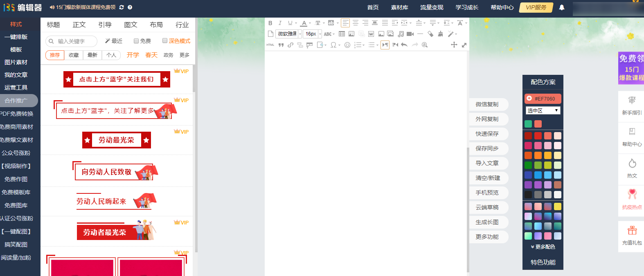Insert music with the note icon
Screen dimensions: 644x276
[401, 34]
